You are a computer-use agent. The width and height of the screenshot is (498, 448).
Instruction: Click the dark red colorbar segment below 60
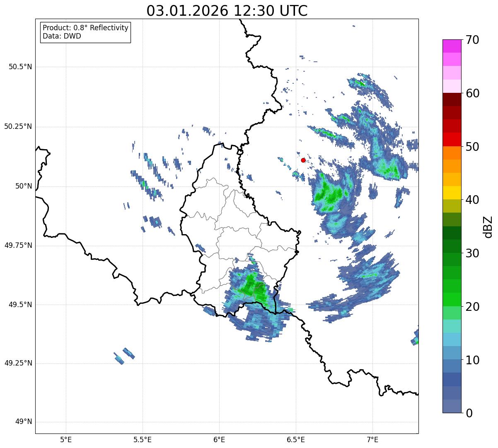(x=451, y=99)
